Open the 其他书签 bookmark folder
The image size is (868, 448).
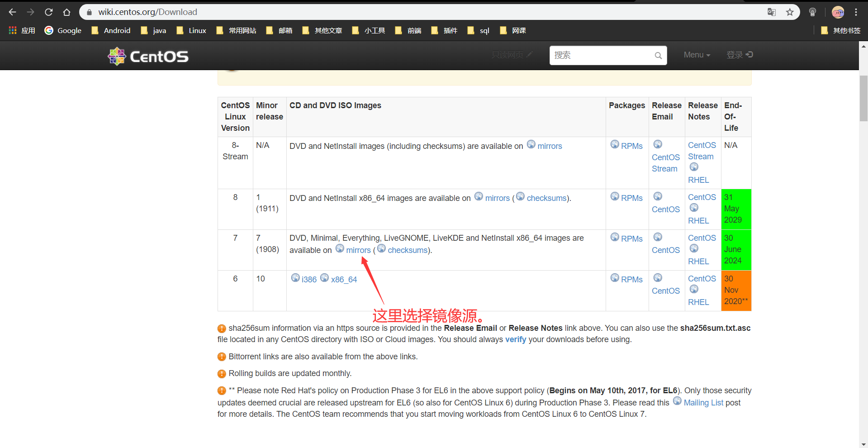pyautogui.click(x=840, y=30)
